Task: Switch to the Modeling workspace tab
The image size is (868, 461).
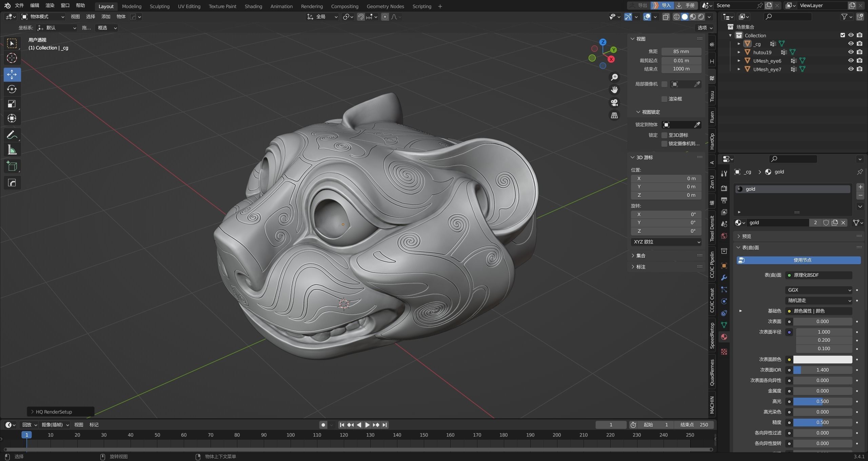Action: 132,6
